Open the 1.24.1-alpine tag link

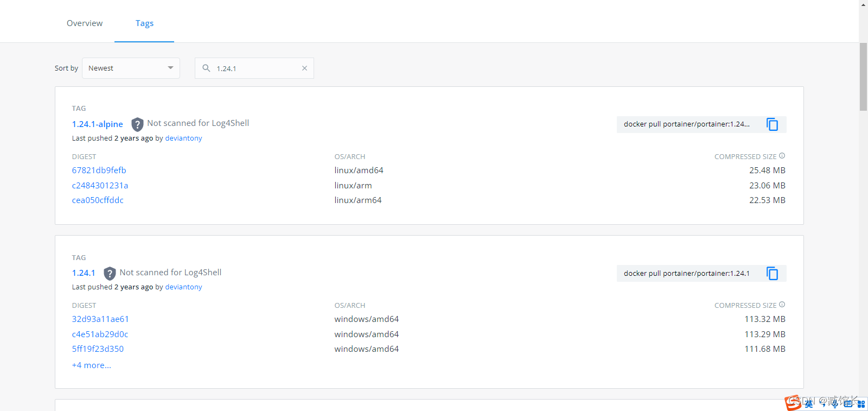point(98,124)
